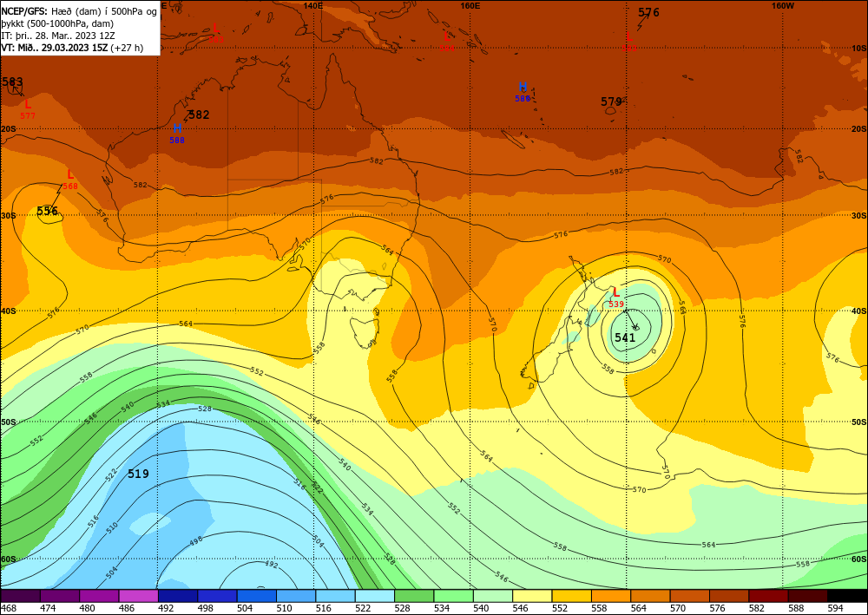Click the '510' contour label
This screenshot has height=615, width=868.
(x=112, y=527)
